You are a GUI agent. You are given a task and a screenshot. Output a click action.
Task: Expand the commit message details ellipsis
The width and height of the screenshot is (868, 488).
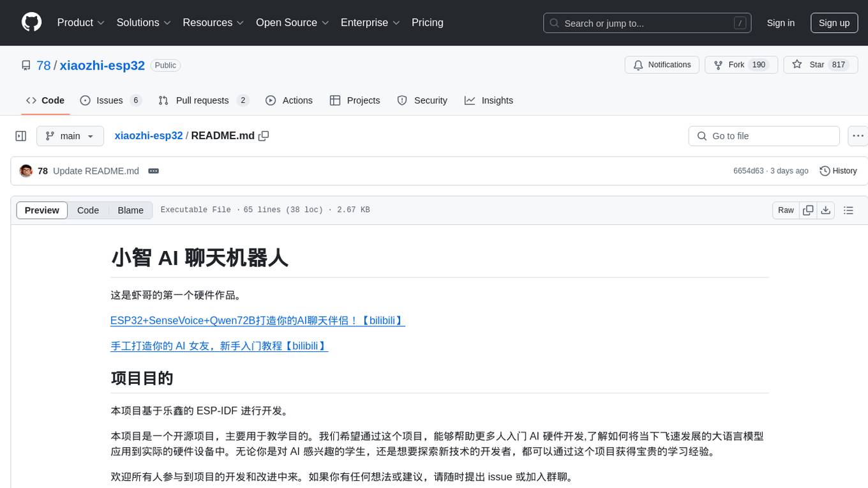153,171
